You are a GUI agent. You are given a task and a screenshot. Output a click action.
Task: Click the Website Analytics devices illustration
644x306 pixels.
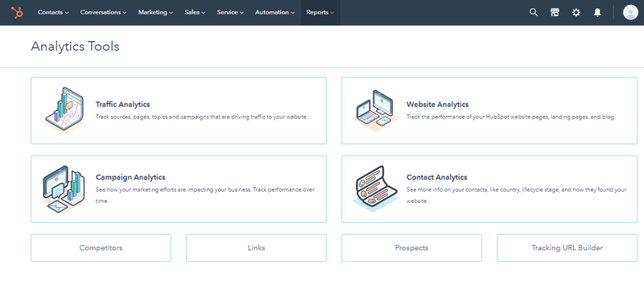[x=375, y=110]
